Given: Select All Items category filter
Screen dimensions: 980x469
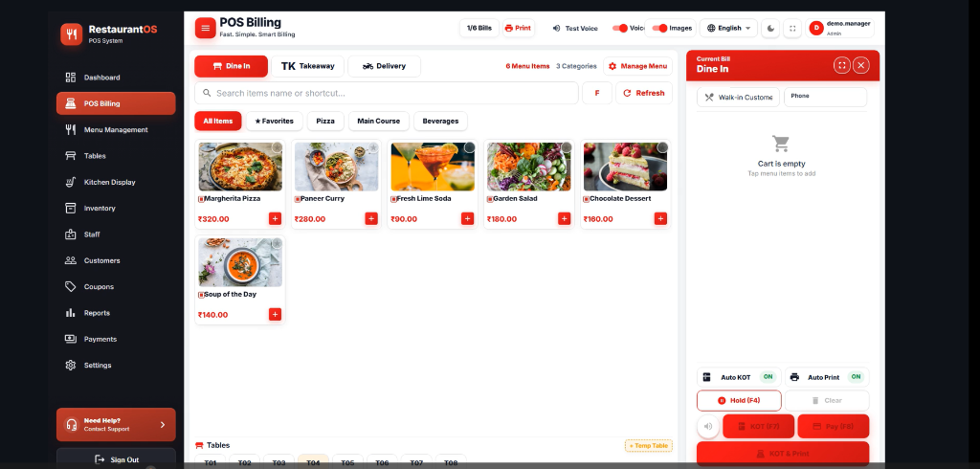Looking at the screenshot, I should pos(218,122).
